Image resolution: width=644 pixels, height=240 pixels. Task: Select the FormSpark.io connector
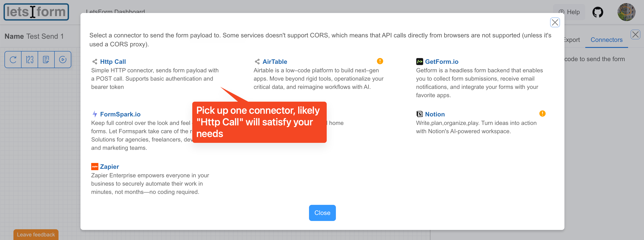click(120, 114)
